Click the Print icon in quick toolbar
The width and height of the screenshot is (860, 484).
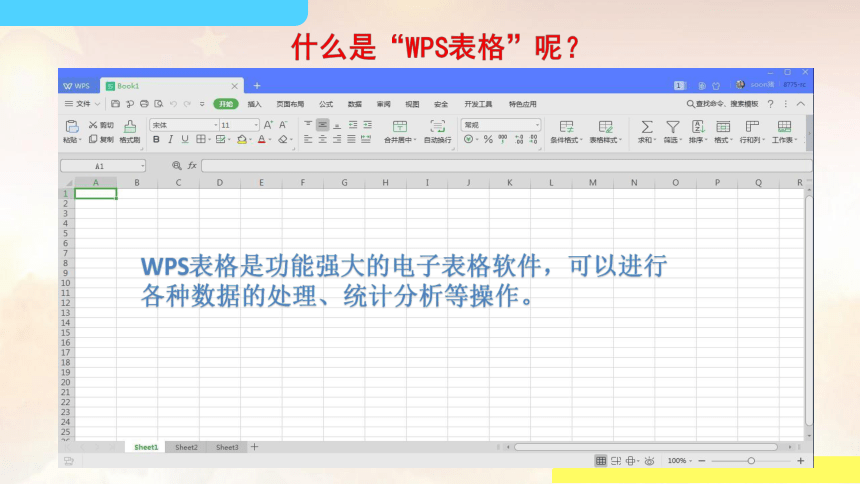coord(144,104)
